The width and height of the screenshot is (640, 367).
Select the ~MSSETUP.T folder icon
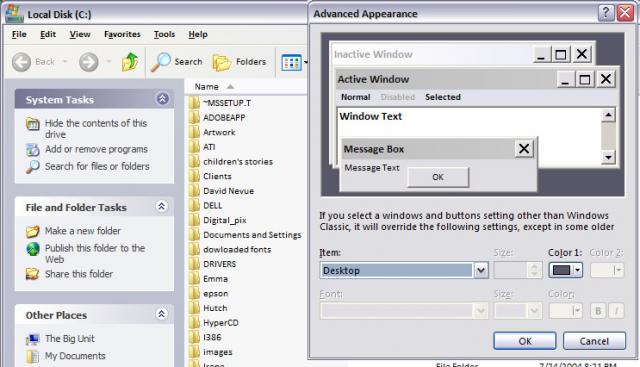point(194,103)
